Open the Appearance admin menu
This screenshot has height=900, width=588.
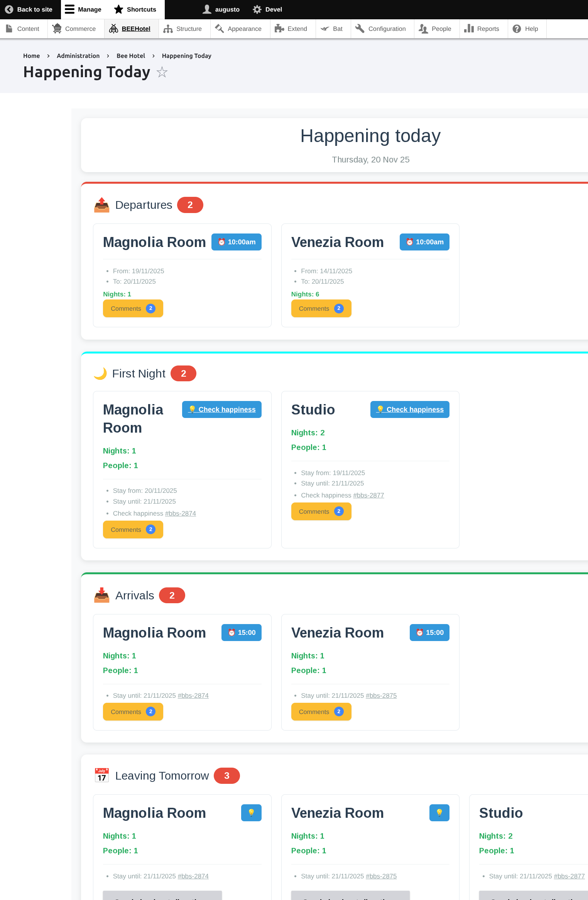(x=240, y=29)
